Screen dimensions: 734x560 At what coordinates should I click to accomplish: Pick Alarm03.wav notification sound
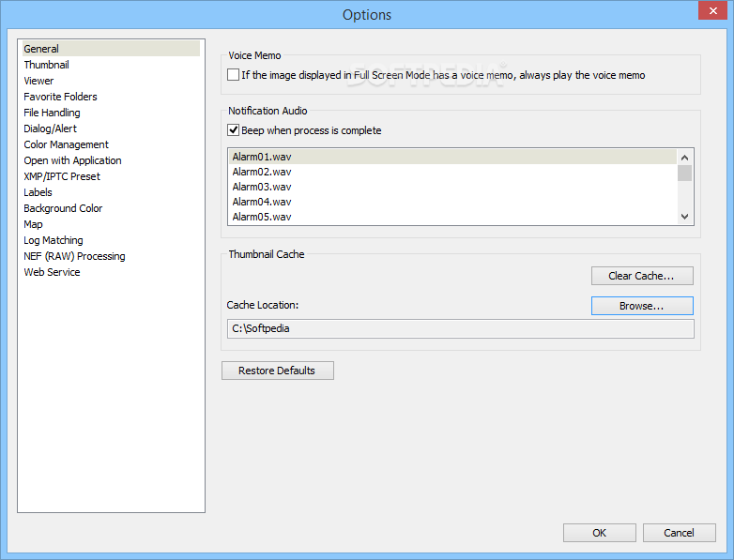pyautogui.click(x=452, y=187)
